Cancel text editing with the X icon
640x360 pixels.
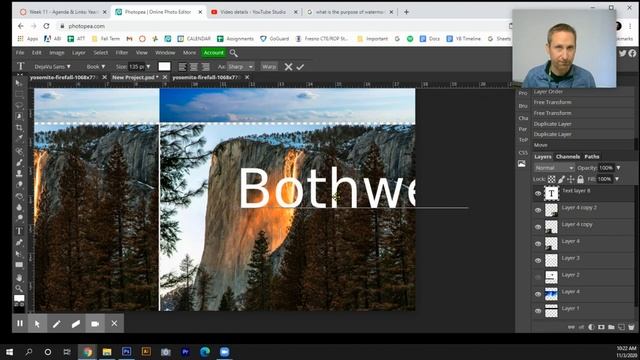tap(288, 67)
